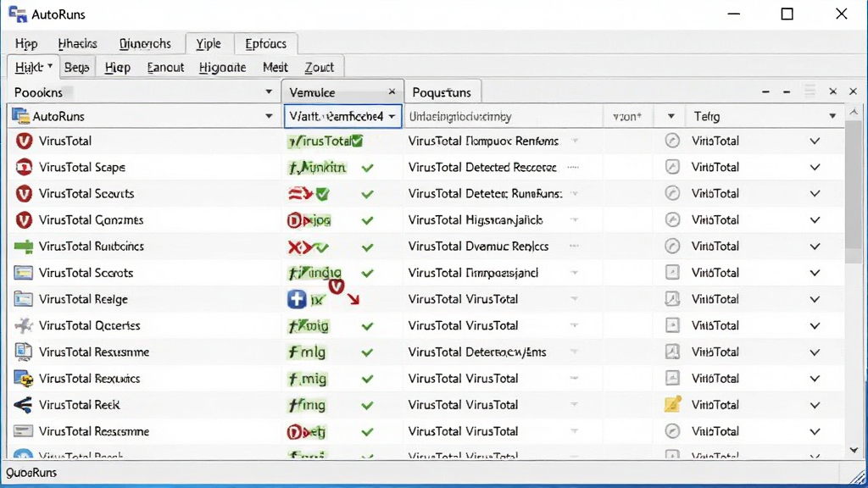Image resolution: width=868 pixels, height=488 pixels.
Task: Click the red X icon in Ruitbcincs row
Action: click(x=295, y=247)
